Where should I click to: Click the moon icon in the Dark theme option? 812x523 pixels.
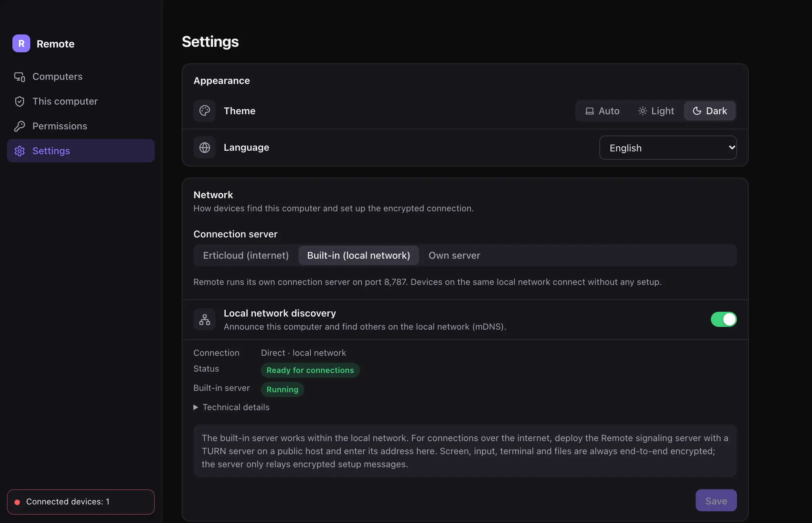(697, 111)
